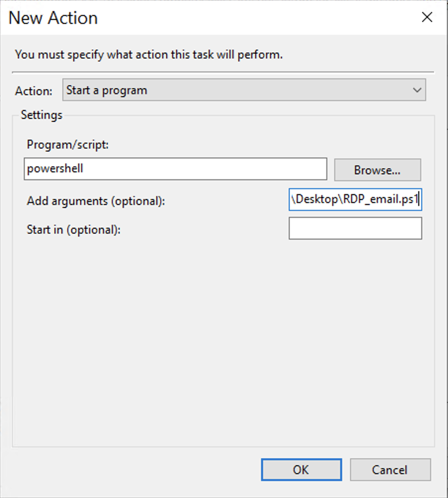Cancel the New Action dialog
This screenshot has width=448, height=498.
pyautogui.click(x=390, y=470)
